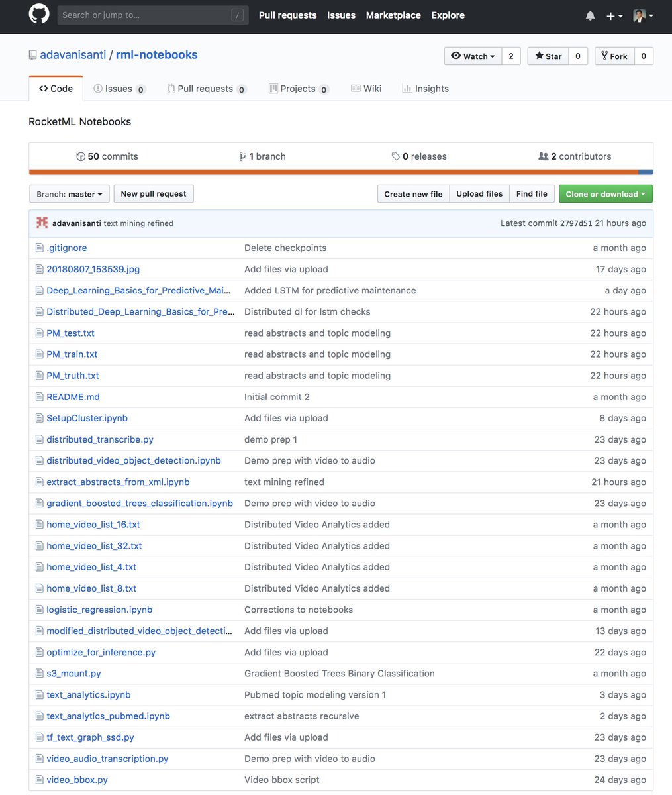Go to Explore in top navigation
The height and width of the screenshot is (795, 672).
448,15
